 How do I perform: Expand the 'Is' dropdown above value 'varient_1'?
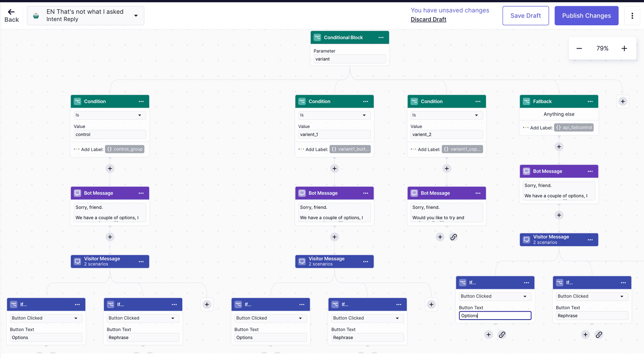click(x=335, y=115)
